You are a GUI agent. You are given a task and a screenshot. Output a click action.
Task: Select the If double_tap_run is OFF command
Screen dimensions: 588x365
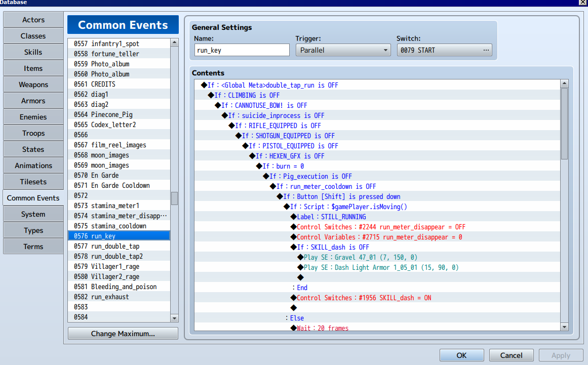click(378, 85)
